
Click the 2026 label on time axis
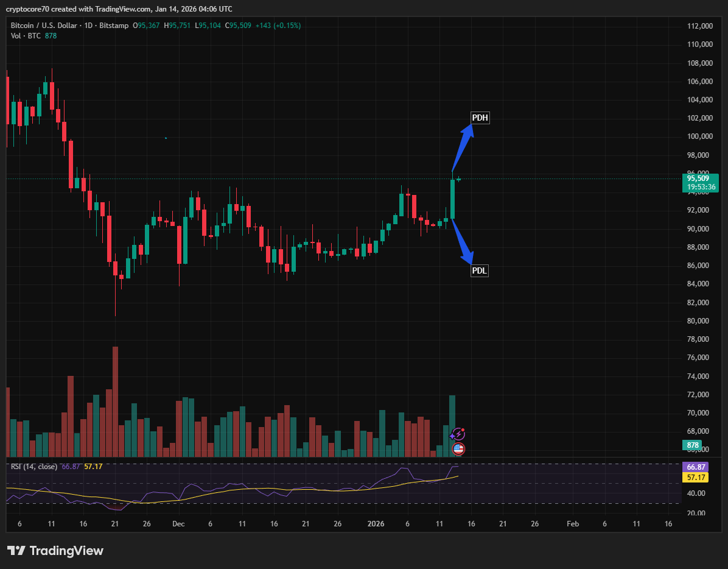coord(376,524)
